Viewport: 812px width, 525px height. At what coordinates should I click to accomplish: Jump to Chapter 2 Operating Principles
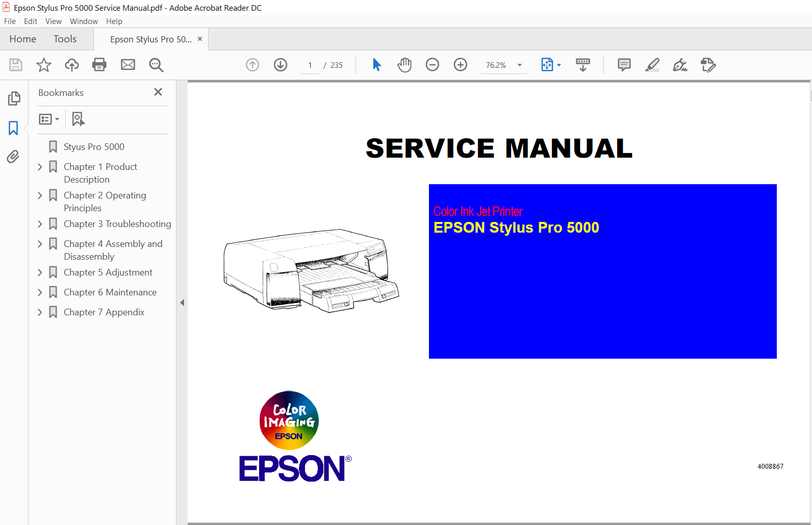(105, 202)
